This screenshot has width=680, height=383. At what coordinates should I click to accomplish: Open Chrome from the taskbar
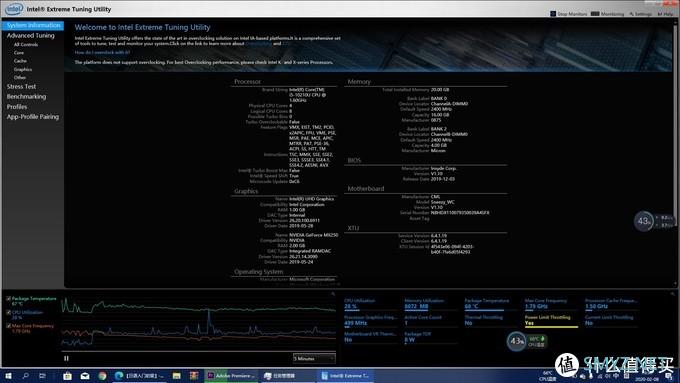(x=102, y=376)
